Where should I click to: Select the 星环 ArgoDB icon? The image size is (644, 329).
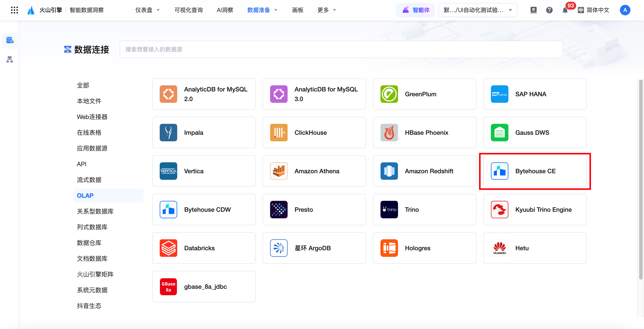pyautogui.click(x=279, y=248)
